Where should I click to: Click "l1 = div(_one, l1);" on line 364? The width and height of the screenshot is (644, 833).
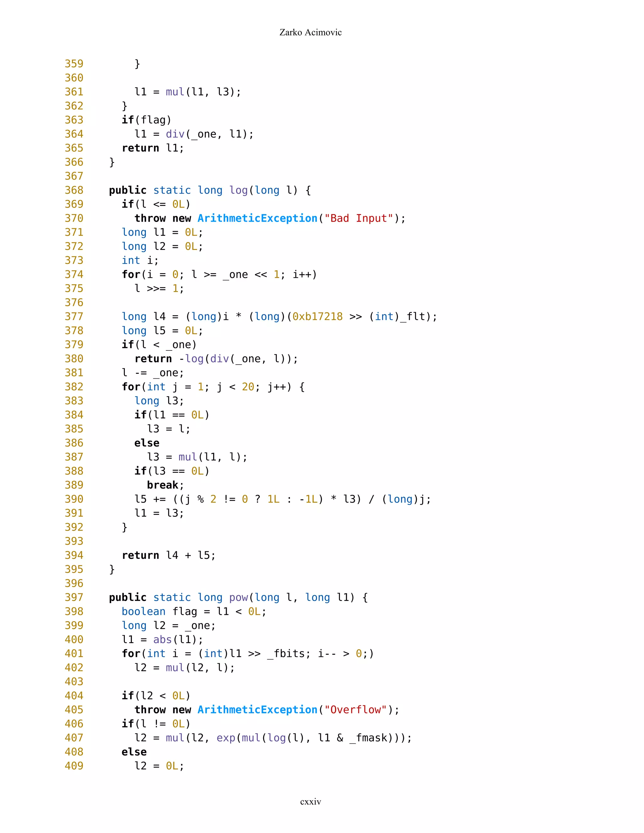(194, 134)
